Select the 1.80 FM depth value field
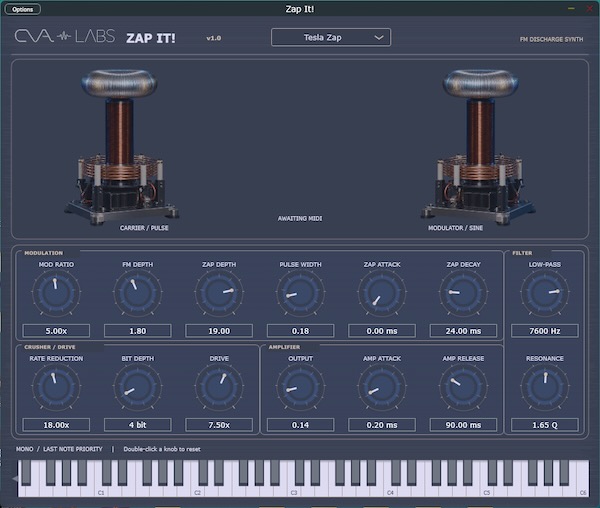 [x=138, y=331]
